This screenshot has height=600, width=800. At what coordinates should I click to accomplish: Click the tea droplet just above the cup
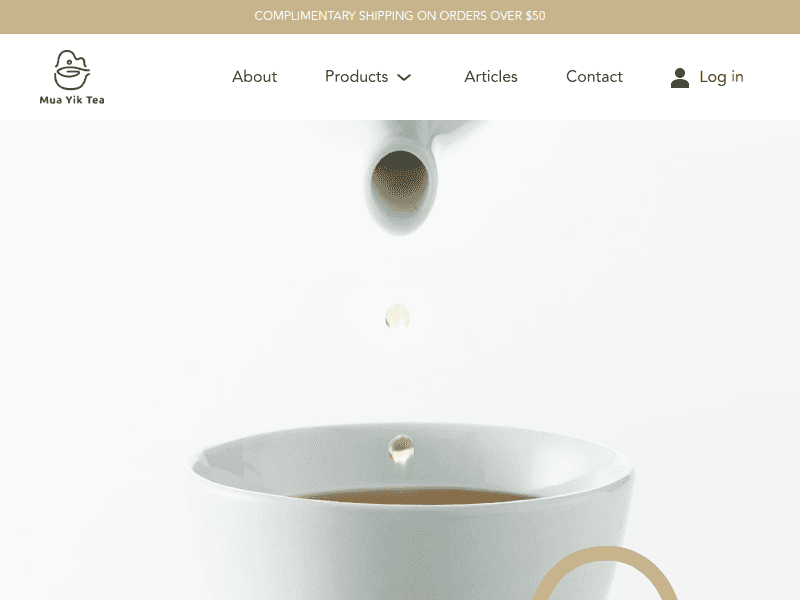[401, 449]
